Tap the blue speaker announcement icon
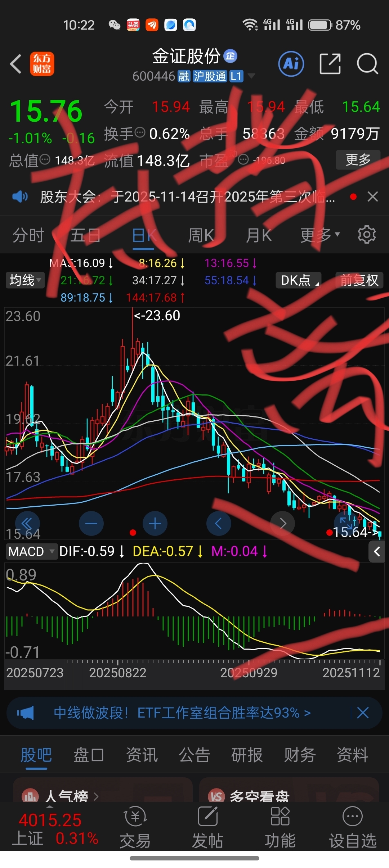 pos(20,196)
